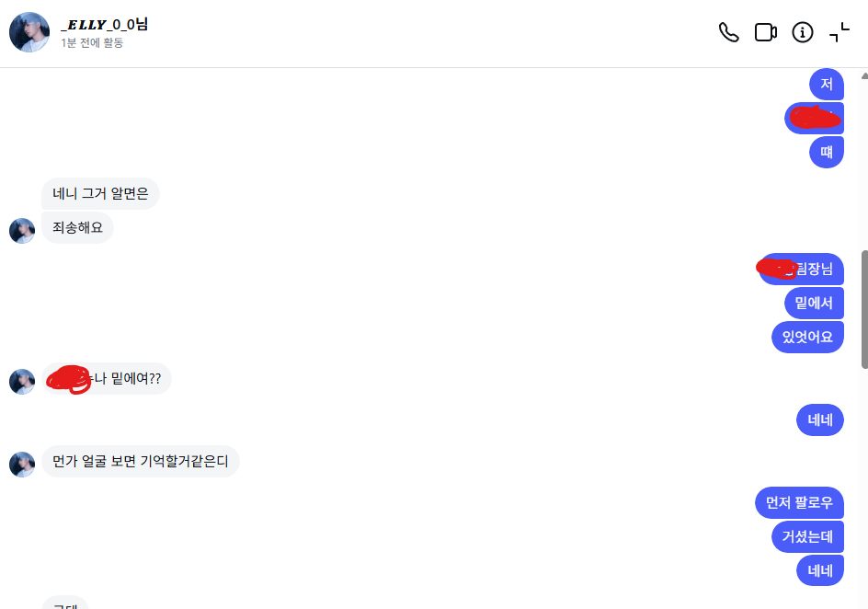Select the sent '저' bubble at the top
Image resolution: width=868 pixels, height=609 pixels.
point(826,85)
